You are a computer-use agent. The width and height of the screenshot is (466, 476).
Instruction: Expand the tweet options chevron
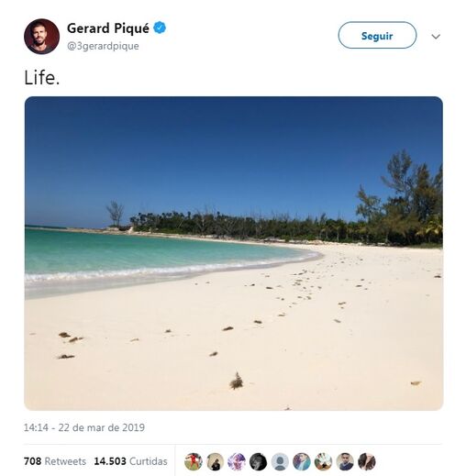(x=436, y=37)
